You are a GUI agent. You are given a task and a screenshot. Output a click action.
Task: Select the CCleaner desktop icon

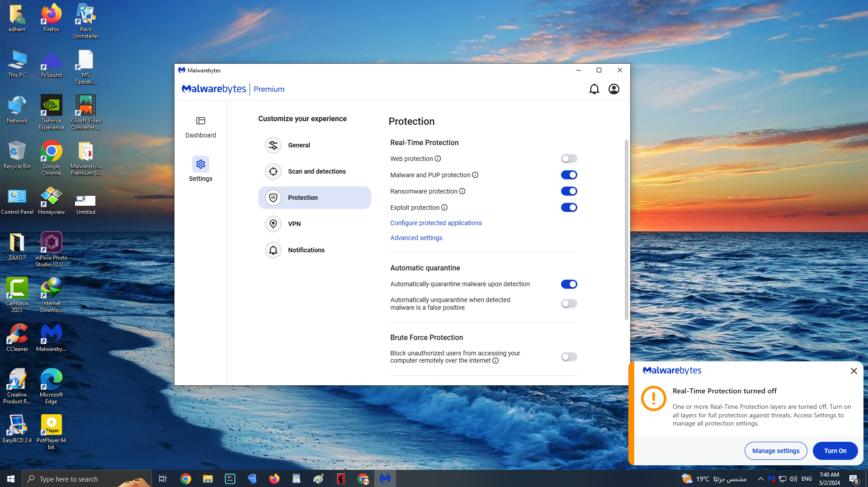[x=17, y=337]
